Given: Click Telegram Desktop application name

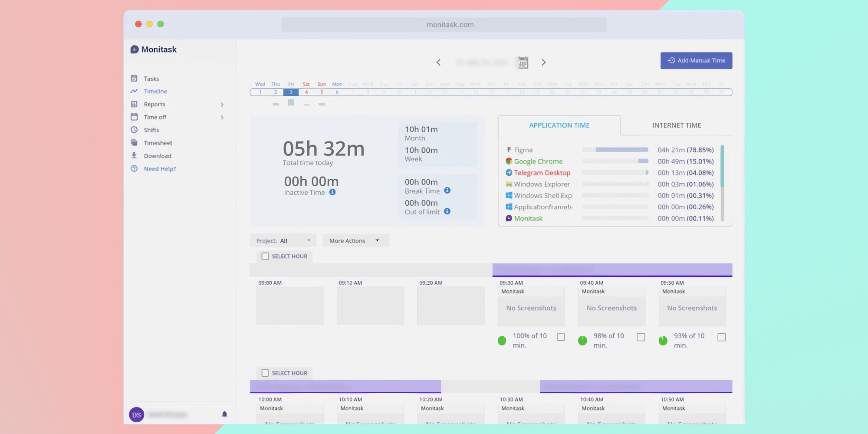Looking at the screenshot, I should (542, 173).
